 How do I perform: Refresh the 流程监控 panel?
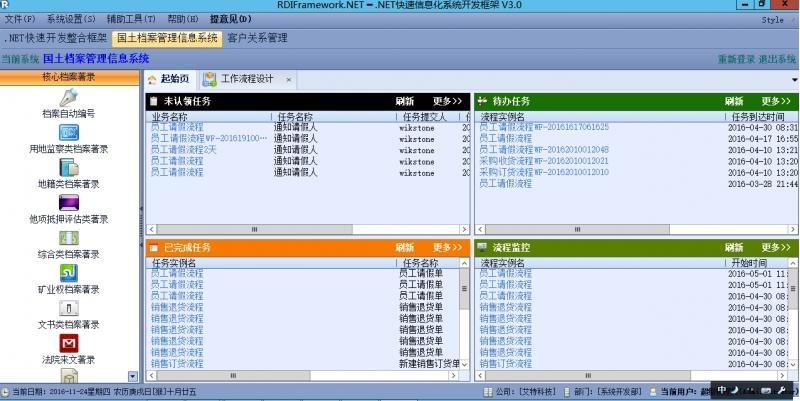click(734, 247)
